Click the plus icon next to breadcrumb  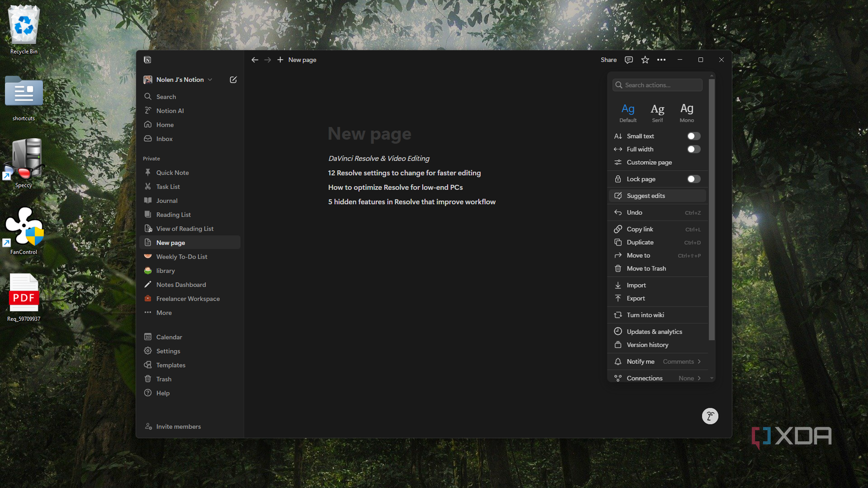coord(280,60)
